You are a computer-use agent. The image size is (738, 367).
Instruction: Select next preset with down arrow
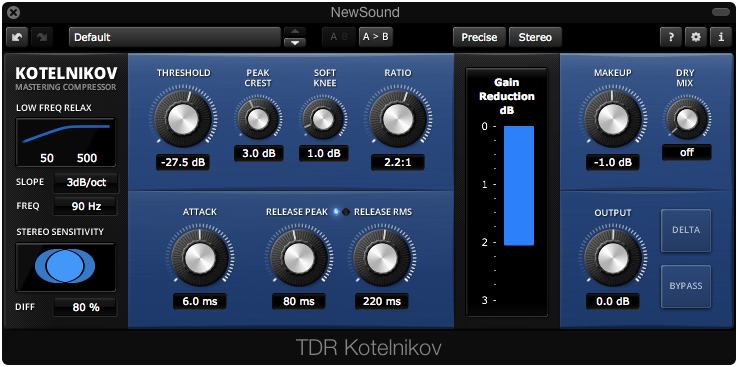pyautogui.click(x=295, y=42)
